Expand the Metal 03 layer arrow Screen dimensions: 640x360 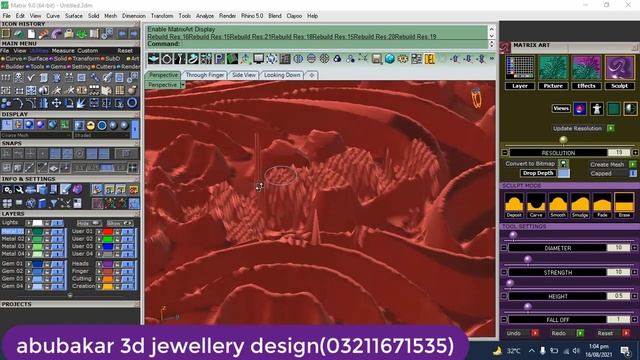[x=29, y=247]
